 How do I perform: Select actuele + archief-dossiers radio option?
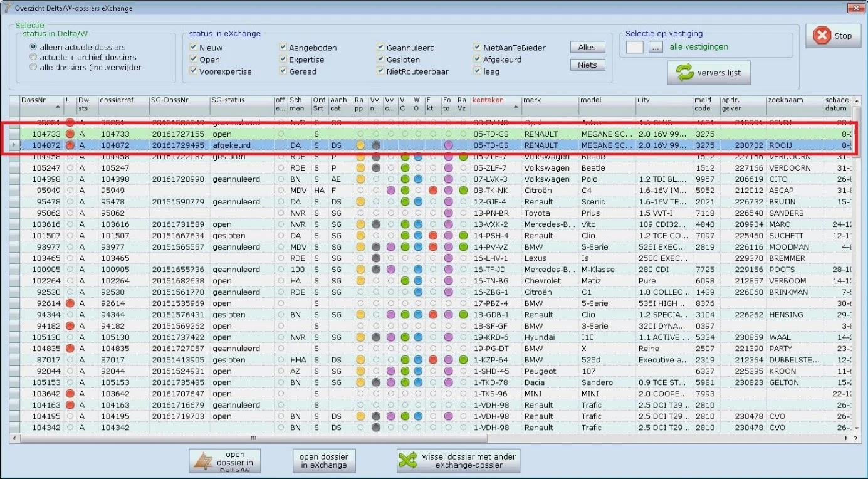tap(34, 57)
